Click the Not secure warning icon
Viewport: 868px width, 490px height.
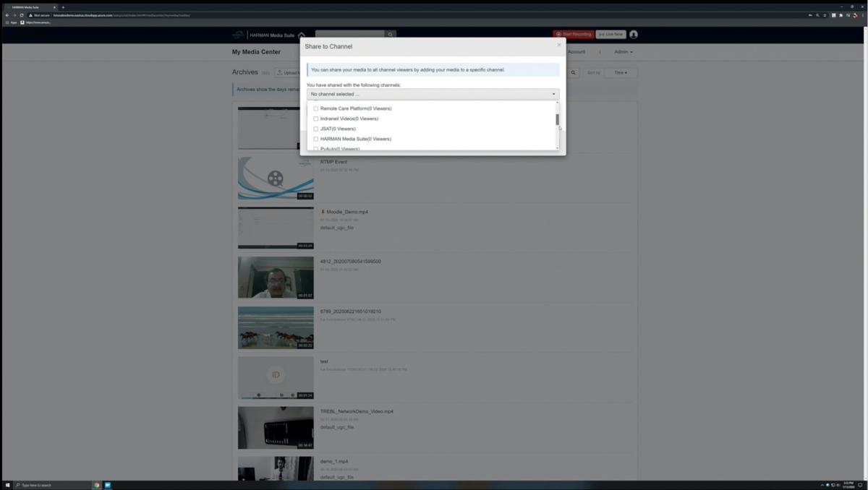point(31,15)
